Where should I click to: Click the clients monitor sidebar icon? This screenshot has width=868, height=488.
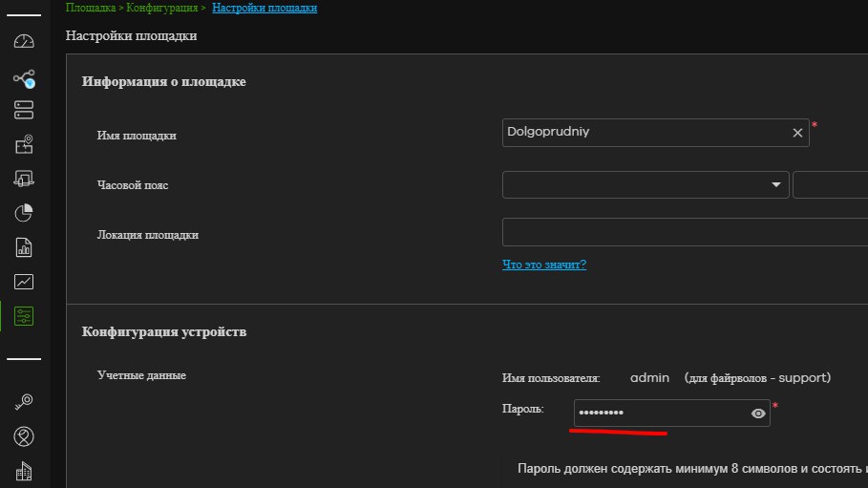pos(24,179)
